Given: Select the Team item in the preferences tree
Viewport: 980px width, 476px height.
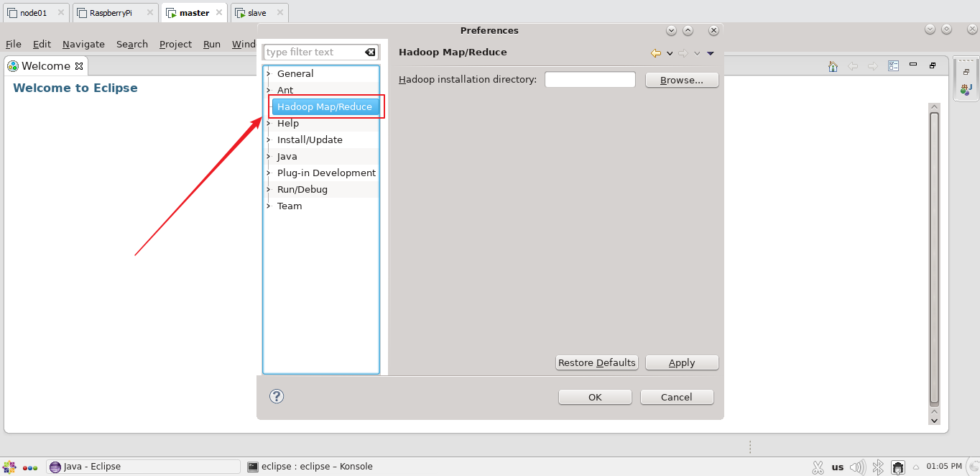Looking at the screenshot, I should 290,206.
